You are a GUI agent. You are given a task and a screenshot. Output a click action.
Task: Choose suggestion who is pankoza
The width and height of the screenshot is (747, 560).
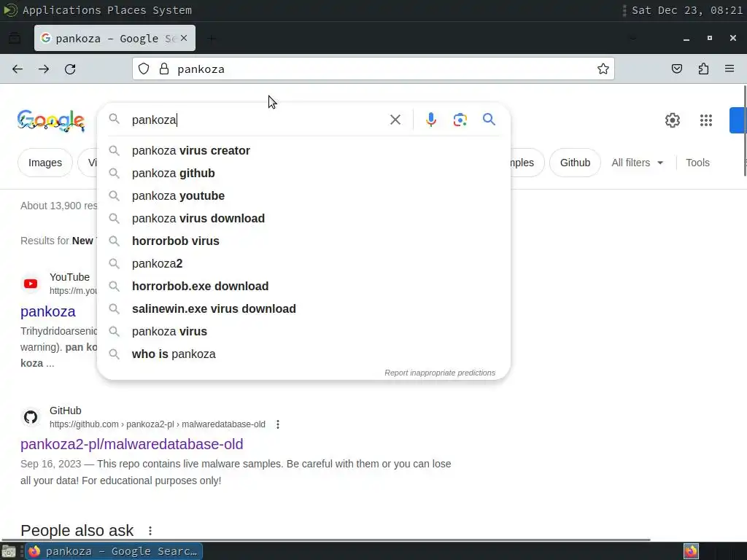coord(303,354)
